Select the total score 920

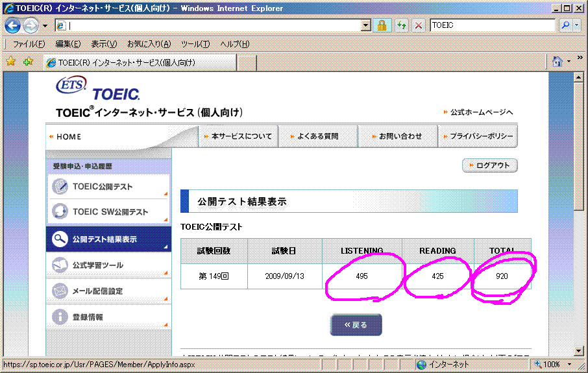pyautogui.click(x=502, y=276)
